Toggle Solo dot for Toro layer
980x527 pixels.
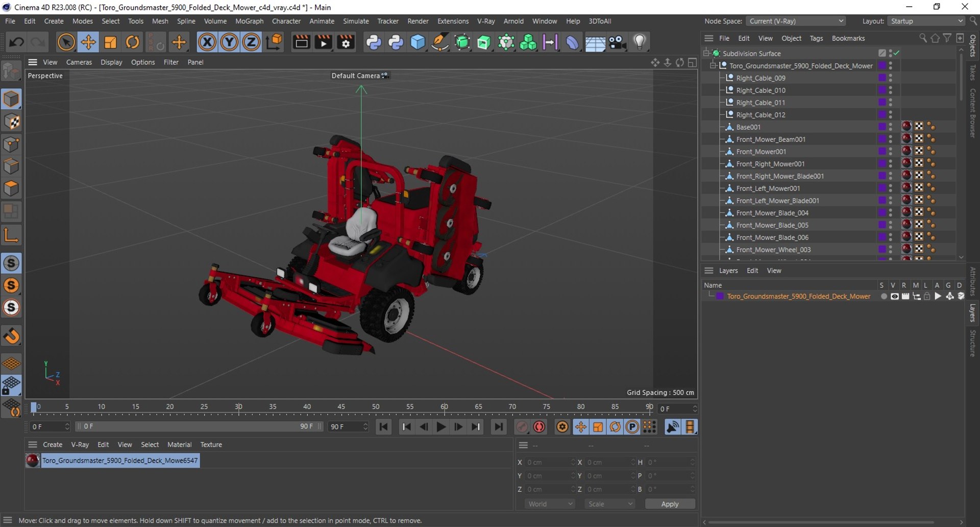tap(884, 296)
